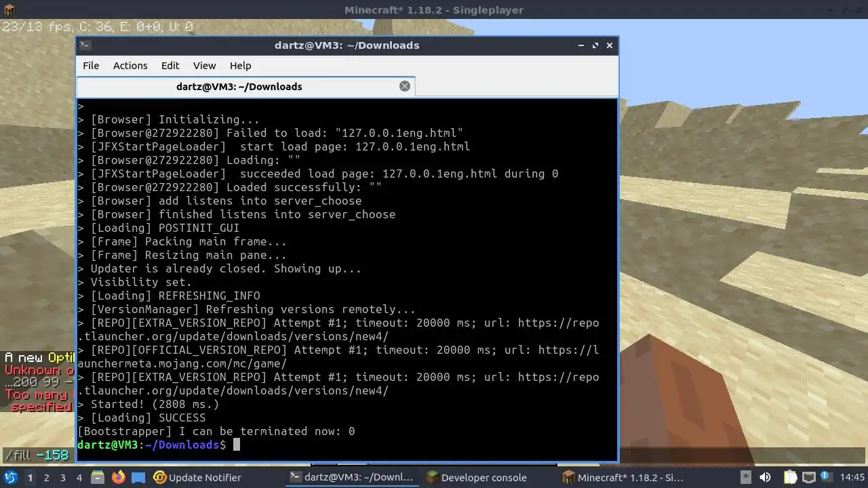Viewport: 868px width, 488px height.
Task: Switch to workspace 2
Action: [46, 477]
